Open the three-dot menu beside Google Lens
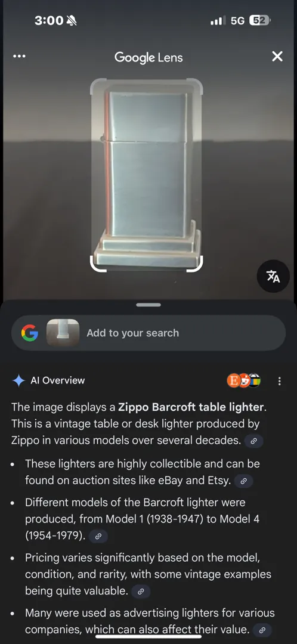The width and height of the screenshot is (297, 644). 19,56
